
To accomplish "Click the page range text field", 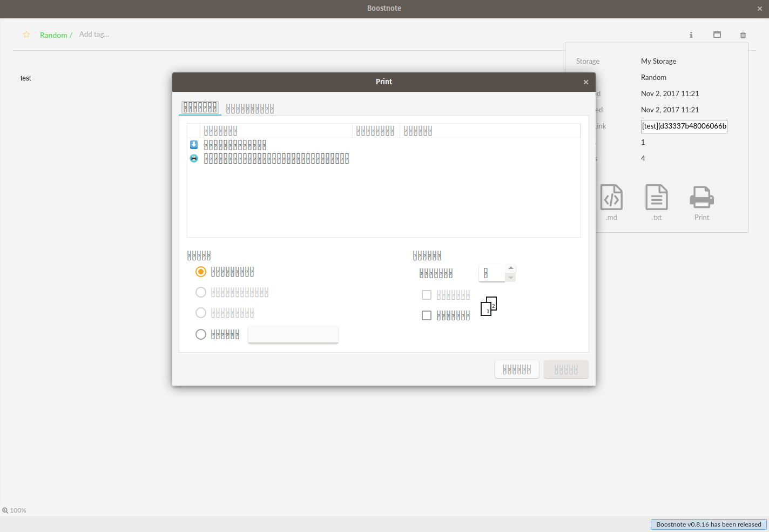I will pos(293,334).
